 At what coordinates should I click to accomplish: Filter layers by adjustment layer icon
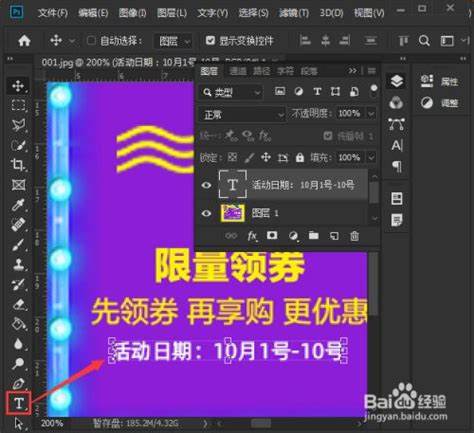(299, 91)
